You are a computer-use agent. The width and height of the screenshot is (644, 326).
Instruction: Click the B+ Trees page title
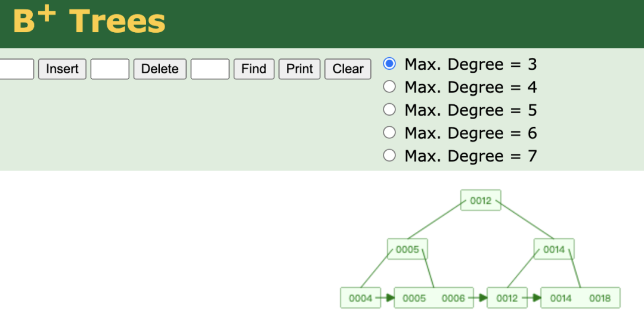pos(89,21)
